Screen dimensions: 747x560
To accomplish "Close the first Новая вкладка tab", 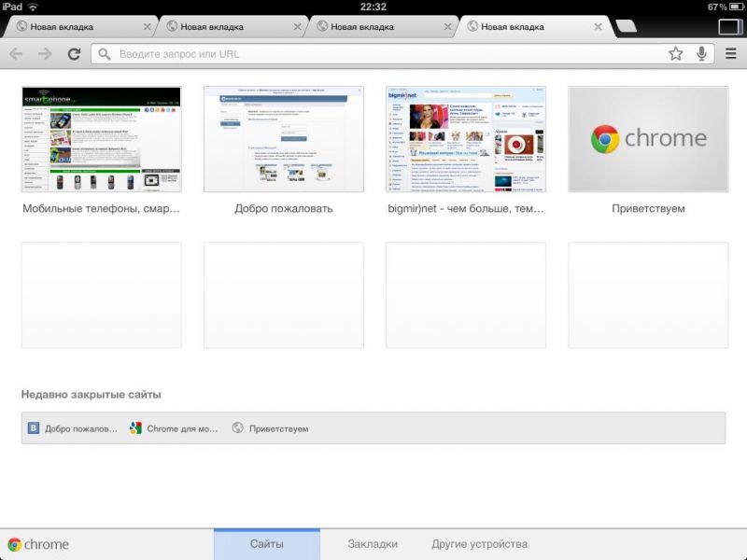I will point(148,27).
